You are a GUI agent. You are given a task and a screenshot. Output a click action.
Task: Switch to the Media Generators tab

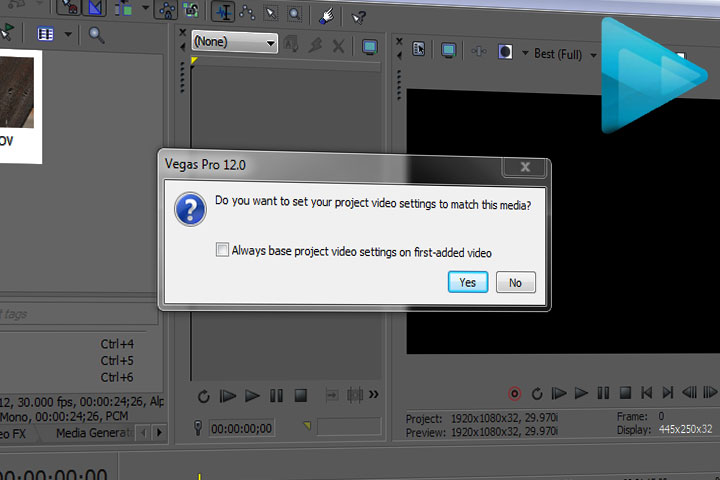95,433
